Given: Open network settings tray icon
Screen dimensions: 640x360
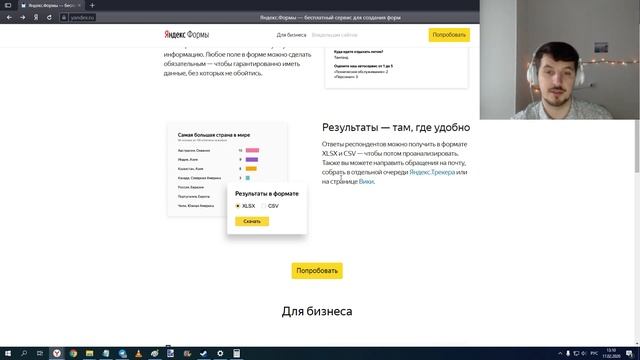Looking at the screenshot, I should (x=576, y=353).
